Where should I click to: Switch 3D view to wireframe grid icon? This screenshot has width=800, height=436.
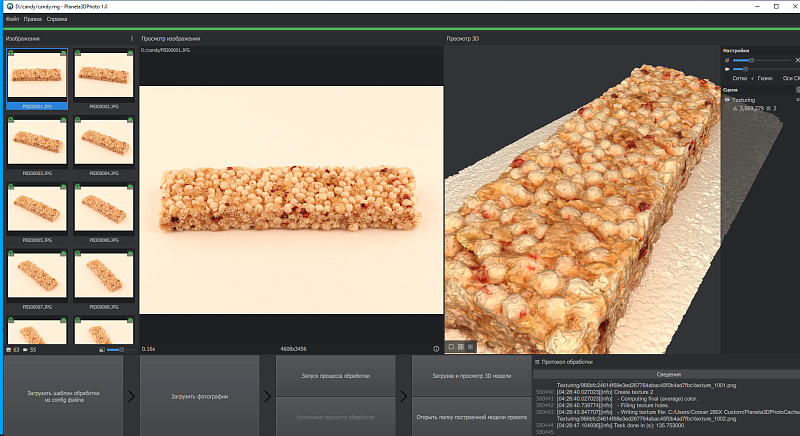point(461,347)
